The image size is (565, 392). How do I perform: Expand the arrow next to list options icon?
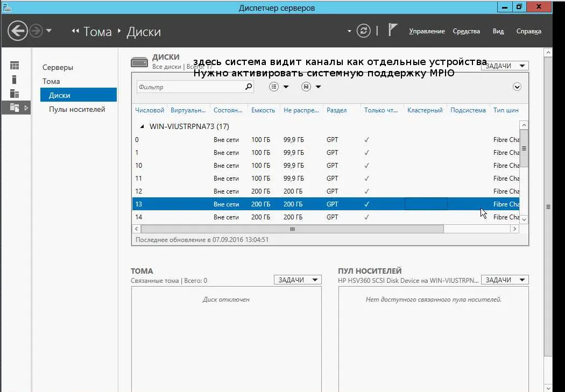pyautogui.click(x=286, y=87)
